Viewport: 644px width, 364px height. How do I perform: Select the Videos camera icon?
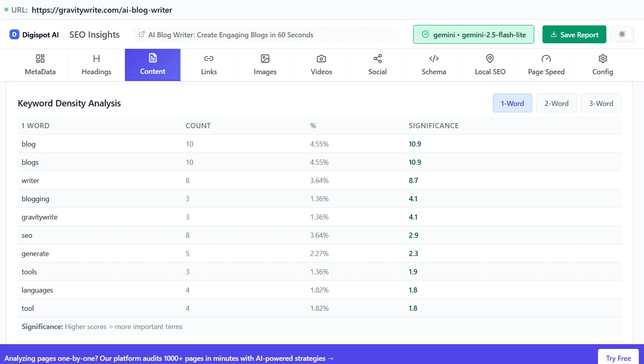pyautogui.click(x=321, y=58)
